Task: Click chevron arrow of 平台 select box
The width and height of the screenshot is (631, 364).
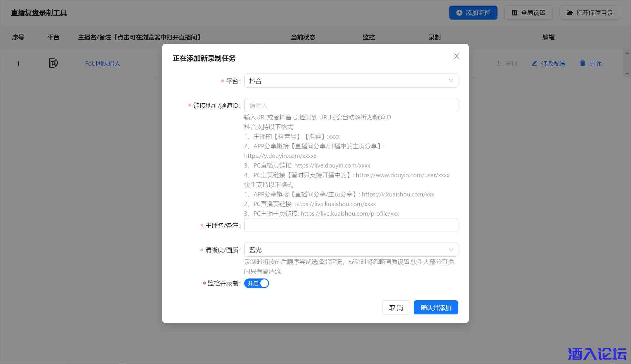Action: pos(451,81)
